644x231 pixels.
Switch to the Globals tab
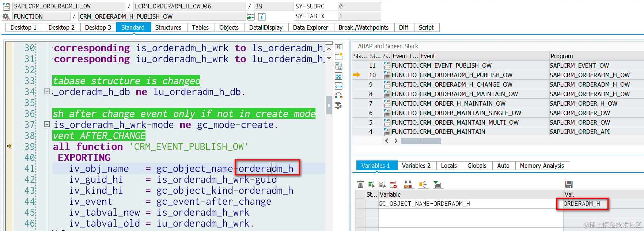pyautogui.click(x=477, y=166)
